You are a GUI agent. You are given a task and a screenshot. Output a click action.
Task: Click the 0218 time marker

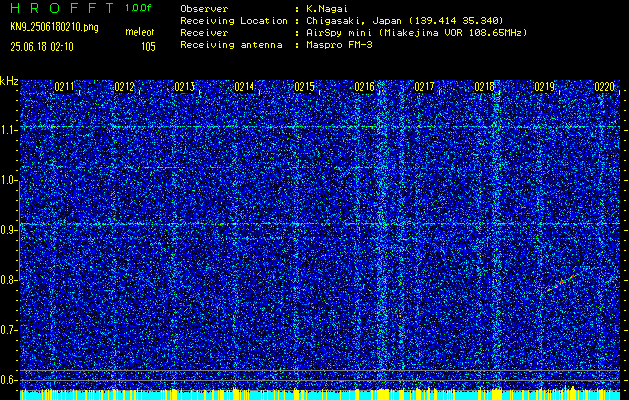coord(484,87)
